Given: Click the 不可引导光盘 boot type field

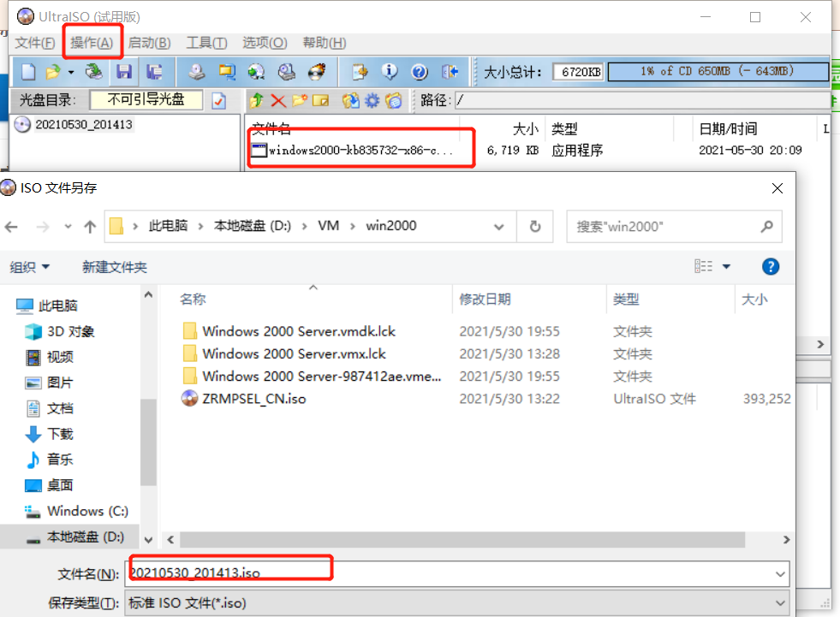Looking at the screenshot, I should tap(146, 99).
